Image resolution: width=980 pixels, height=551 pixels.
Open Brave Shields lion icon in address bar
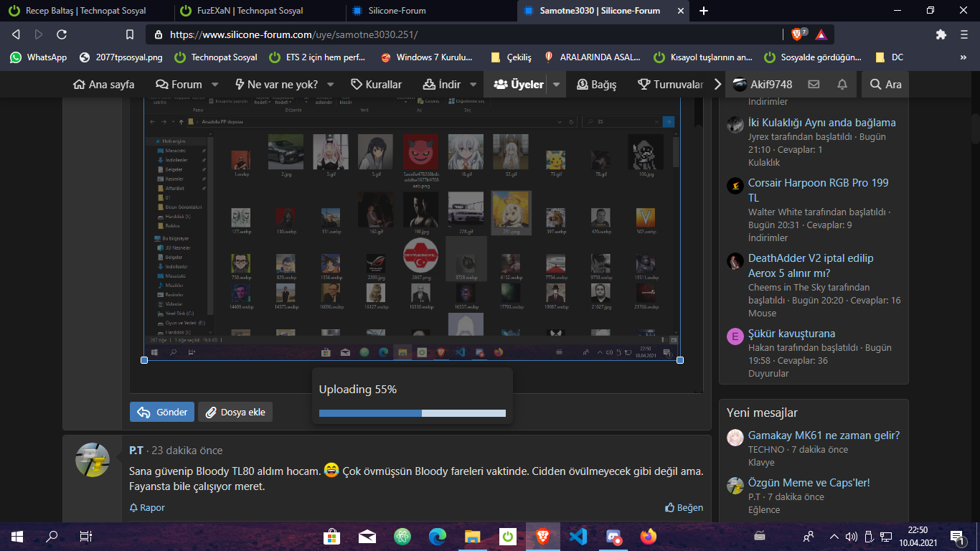point(798,34)
